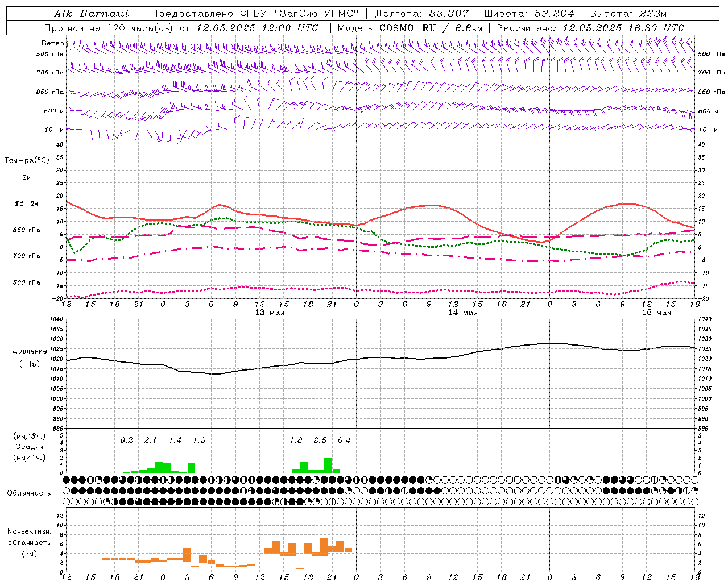Click the black pressure curve at its minimum
The height and width of the screenshot is (582, 728).
point(215,374)
